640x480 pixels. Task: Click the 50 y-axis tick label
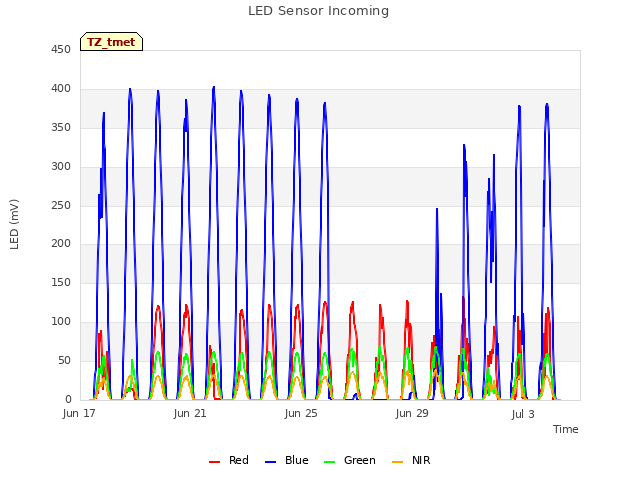[64, 360]
